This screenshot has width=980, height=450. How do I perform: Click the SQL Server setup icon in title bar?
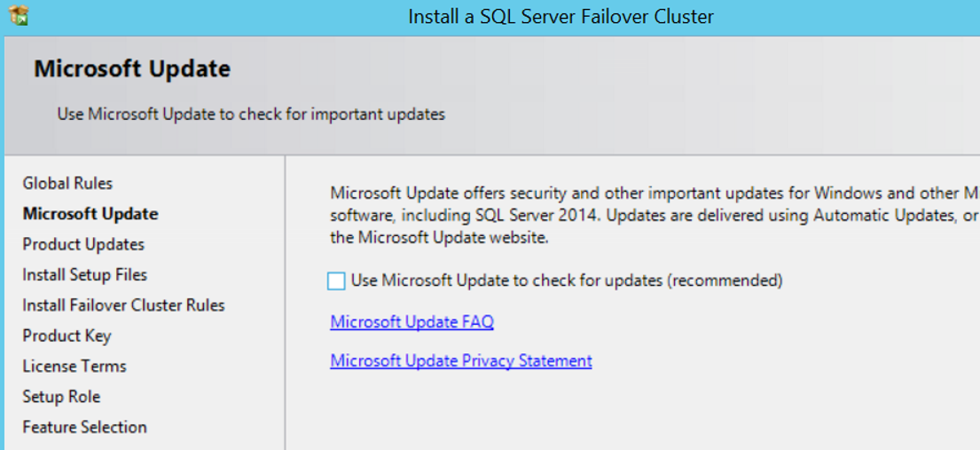[x=19, y=16]
